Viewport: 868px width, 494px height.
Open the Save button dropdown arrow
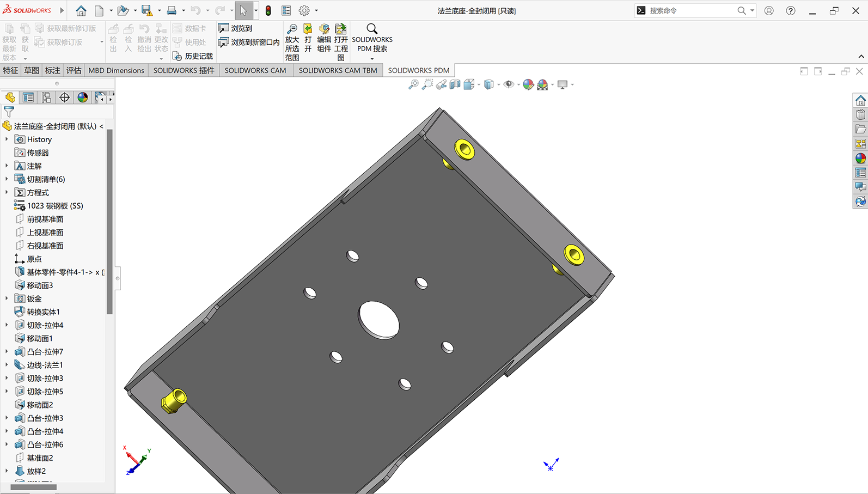point(159,10)
